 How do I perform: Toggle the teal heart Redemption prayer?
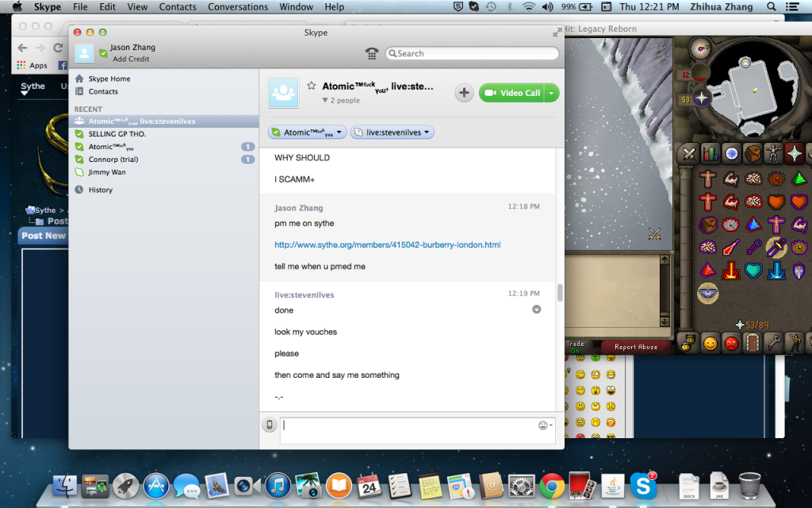pyautogui.click(x=753, y=270)
